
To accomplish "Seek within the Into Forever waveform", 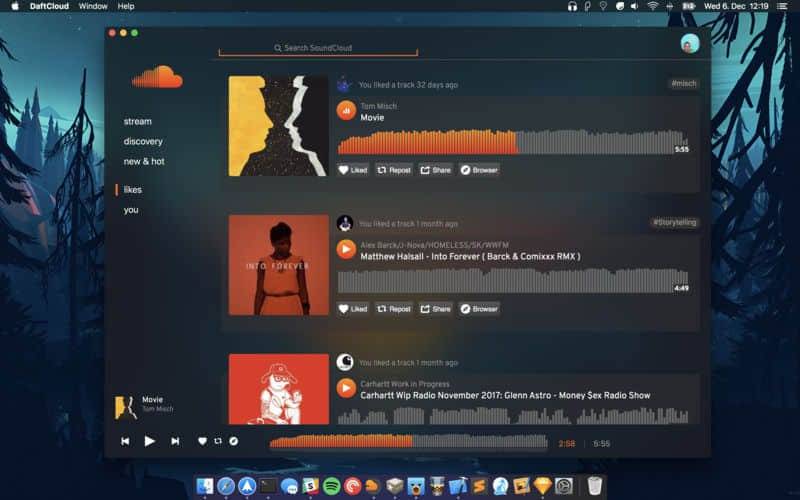I will pos(513,281).
